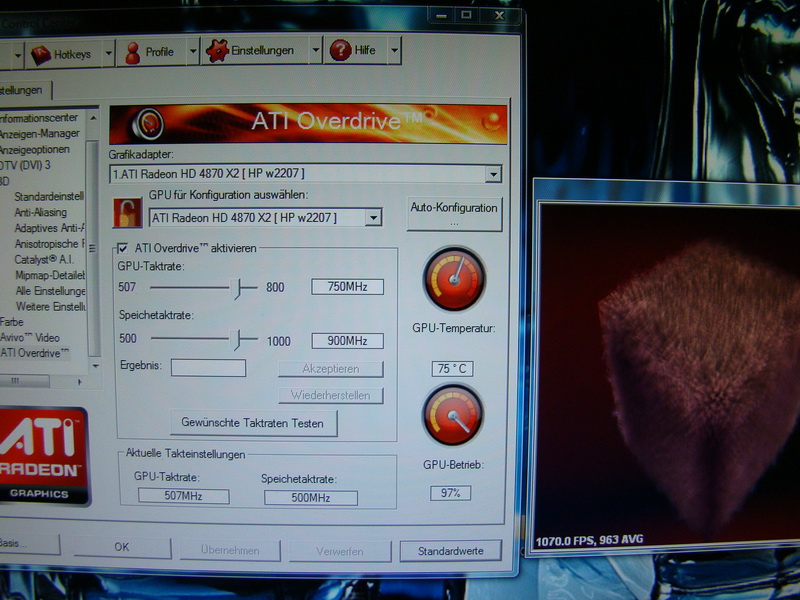Click the Übernehmen button
Image resolution: width=800 pixels, height=600 pixels.
coord(230,551)
